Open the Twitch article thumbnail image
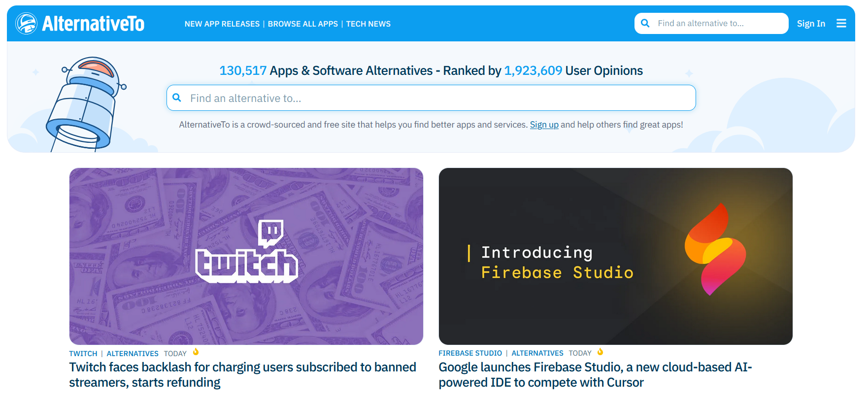The image size is (868, 398). coord(246,256)
